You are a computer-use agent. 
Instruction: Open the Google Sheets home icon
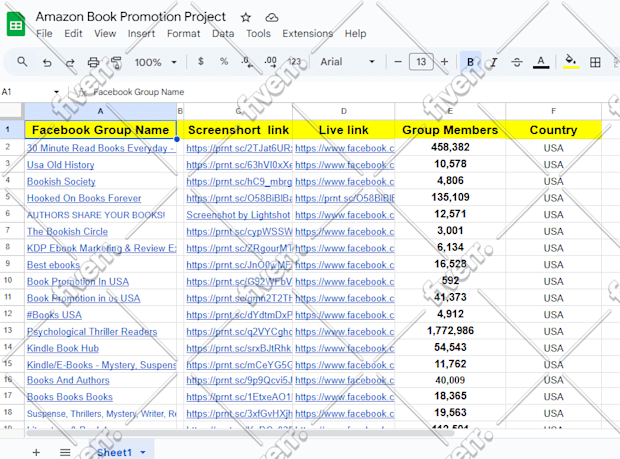16,25
